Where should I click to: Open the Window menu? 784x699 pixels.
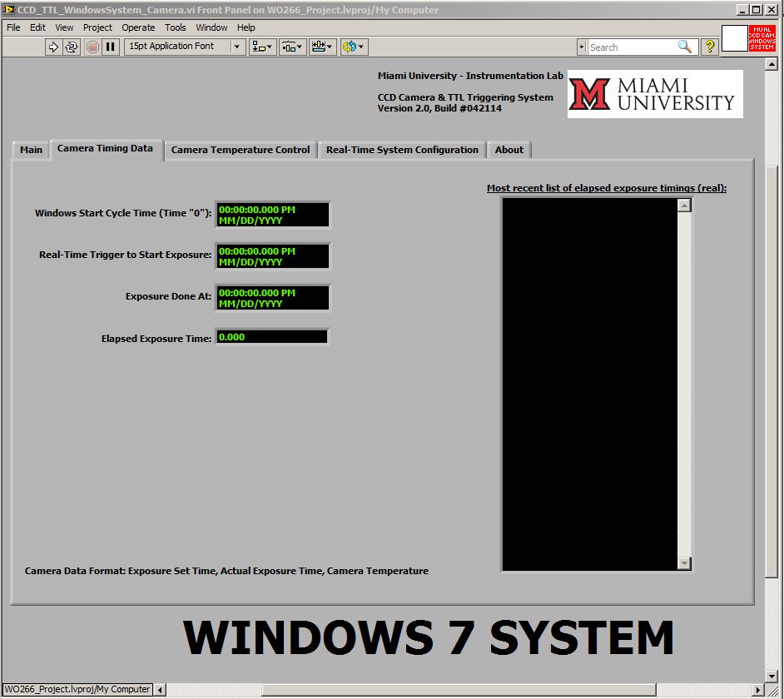coord(211,27)
